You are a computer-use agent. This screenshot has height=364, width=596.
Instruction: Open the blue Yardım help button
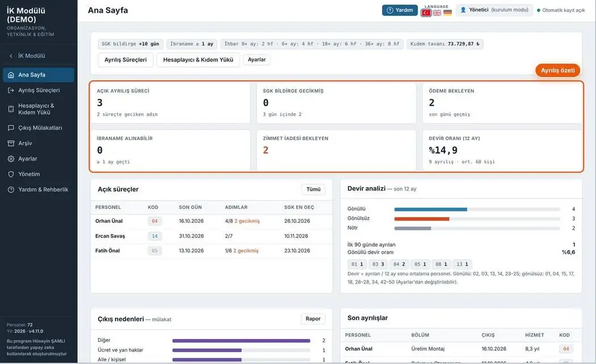(x=400, y=10)
